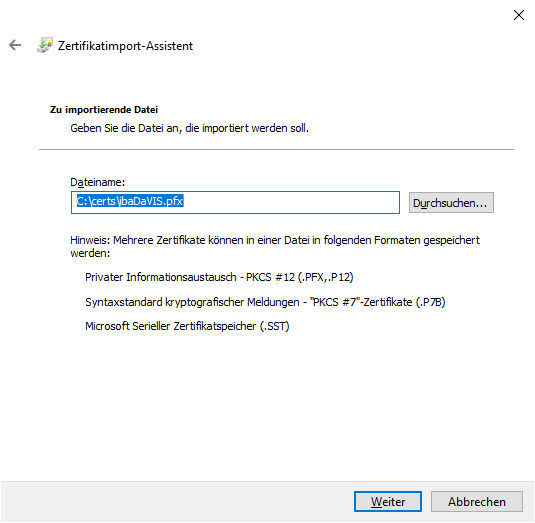Screen dimensions: 535x523
Task: Click the Zertifikatimport-Assistent title text
Action: coord(125,46)
